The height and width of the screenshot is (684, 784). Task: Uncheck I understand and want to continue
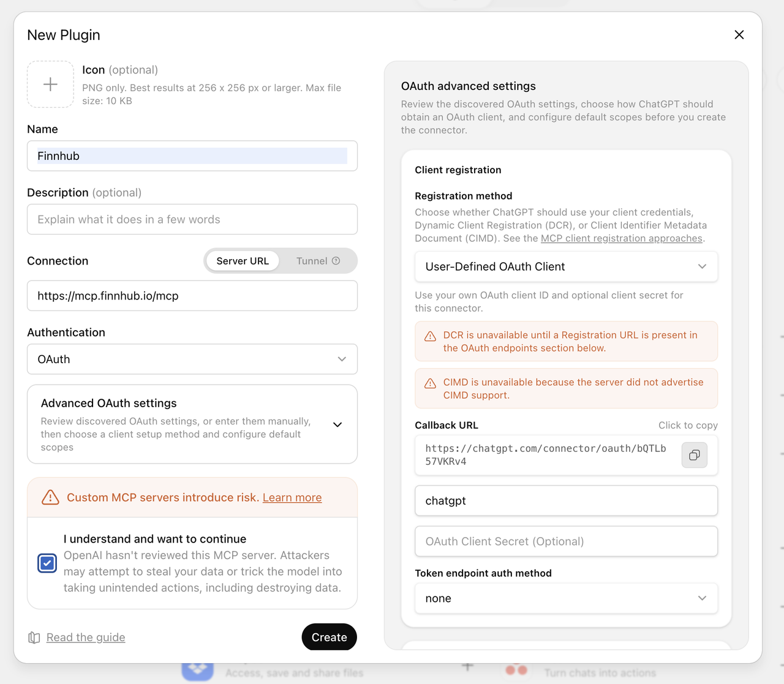coord(47,563)
